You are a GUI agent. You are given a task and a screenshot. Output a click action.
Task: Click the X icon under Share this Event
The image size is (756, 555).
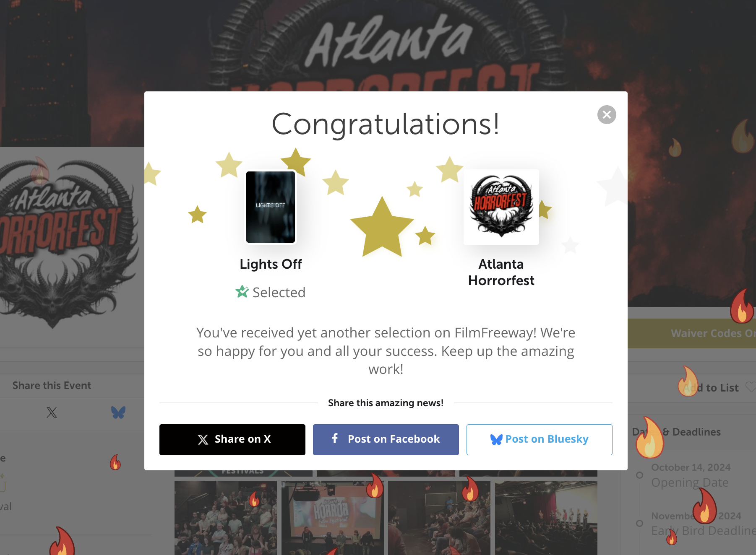(52, 412)
